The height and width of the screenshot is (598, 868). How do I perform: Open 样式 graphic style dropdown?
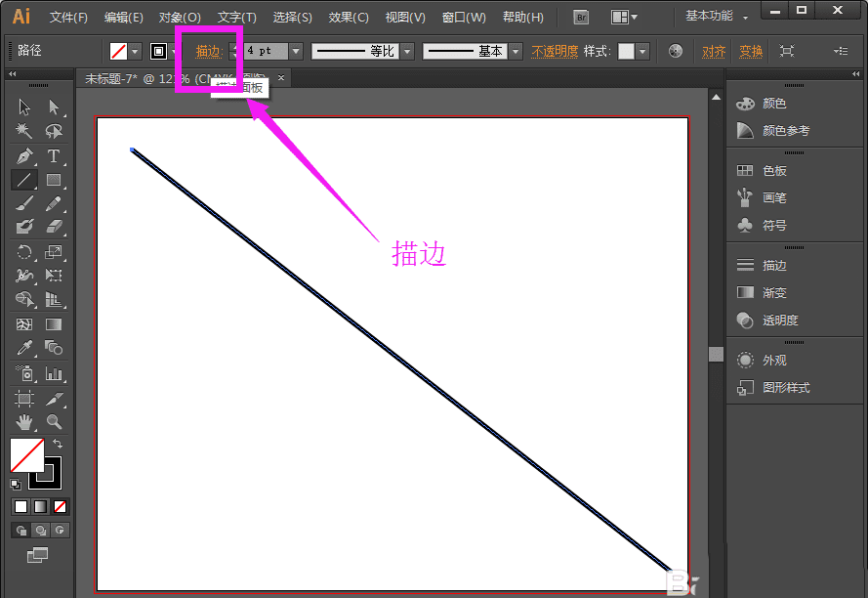[x=642, y=52]
